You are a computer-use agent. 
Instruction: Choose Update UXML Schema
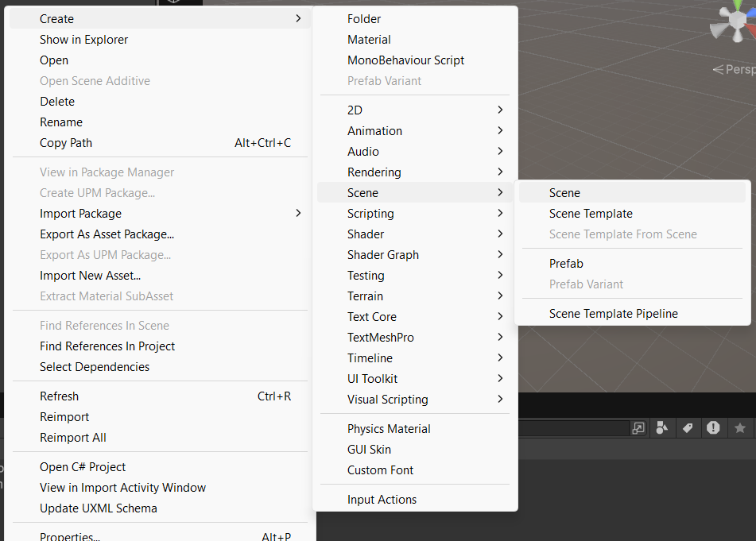click(160, 508)
